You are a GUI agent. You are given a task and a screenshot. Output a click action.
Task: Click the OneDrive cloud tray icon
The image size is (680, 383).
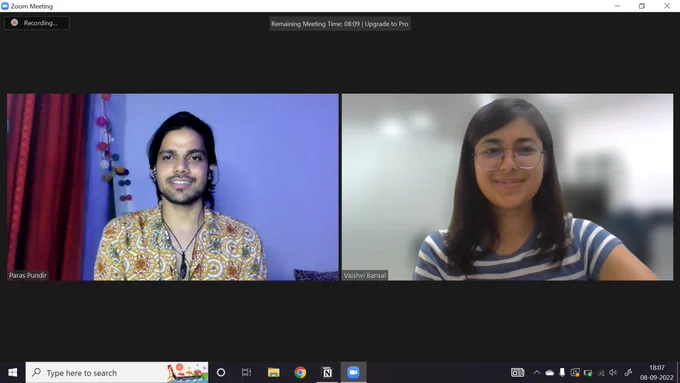point(549,373)
